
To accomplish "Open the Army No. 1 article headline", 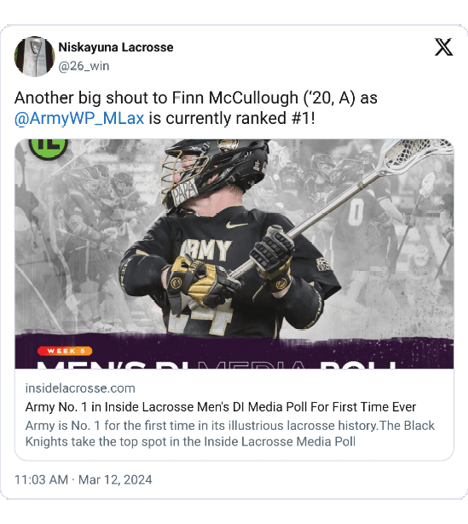I will click(221, 407).
